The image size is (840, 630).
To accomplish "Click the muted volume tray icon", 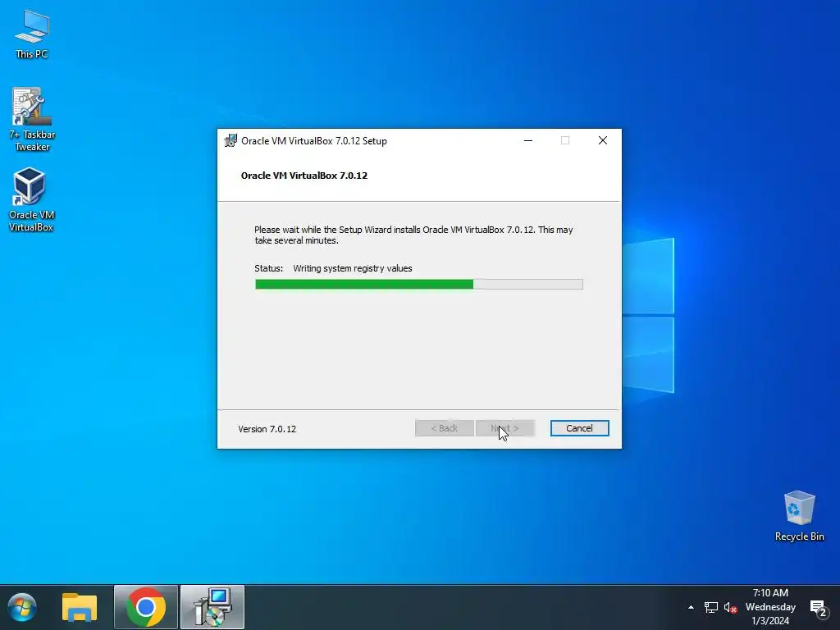I will (x=730, y=607).
